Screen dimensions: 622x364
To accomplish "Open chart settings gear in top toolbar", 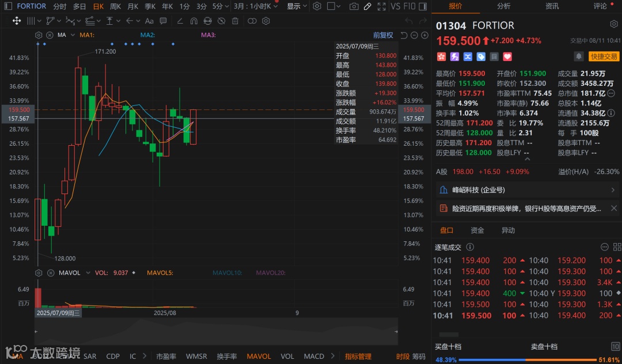I will pyautogui.click(x=317, y=6).
